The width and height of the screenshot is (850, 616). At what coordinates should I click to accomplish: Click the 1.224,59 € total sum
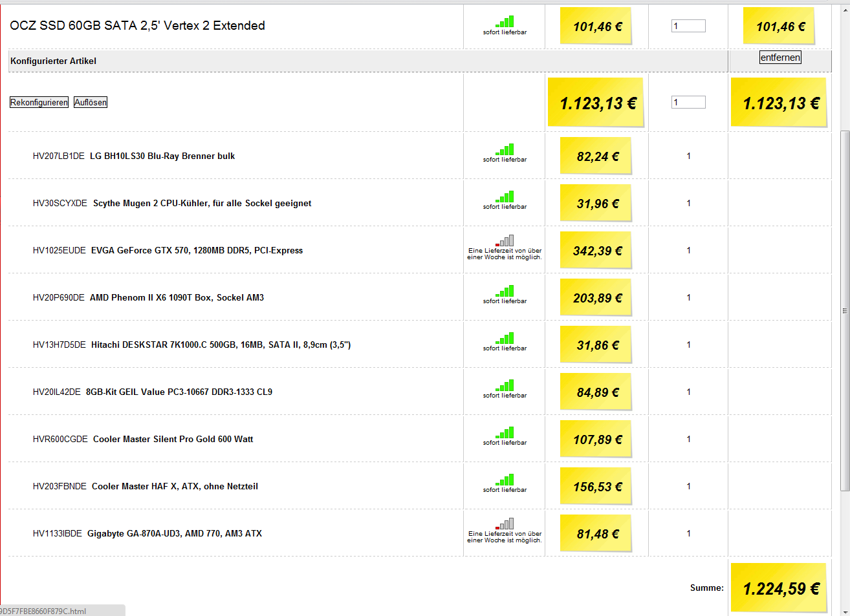click(779, 588)
